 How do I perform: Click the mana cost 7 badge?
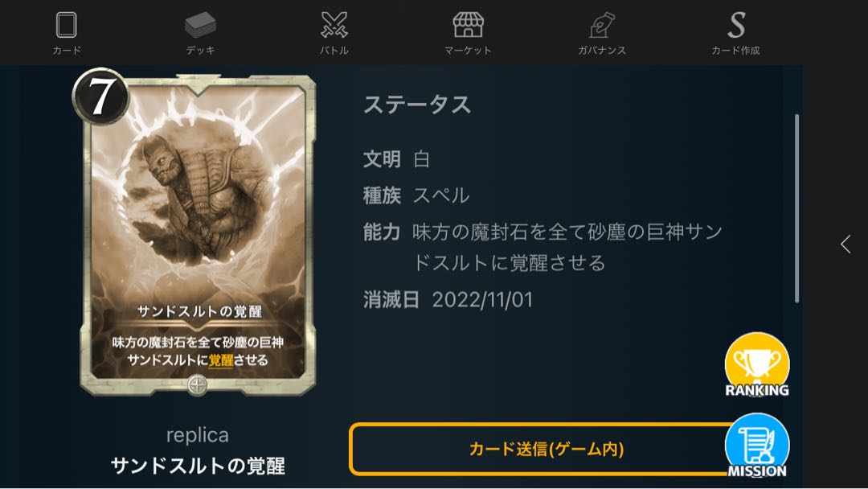pos(100,97)
